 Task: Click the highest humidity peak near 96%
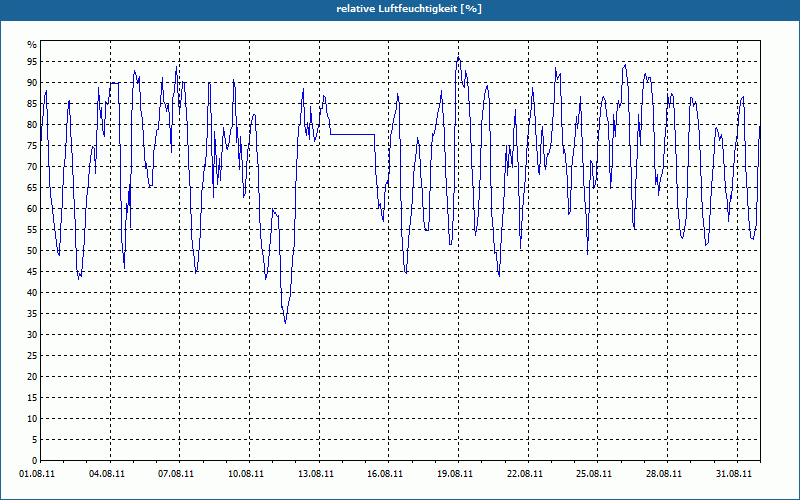click(458, 58)
